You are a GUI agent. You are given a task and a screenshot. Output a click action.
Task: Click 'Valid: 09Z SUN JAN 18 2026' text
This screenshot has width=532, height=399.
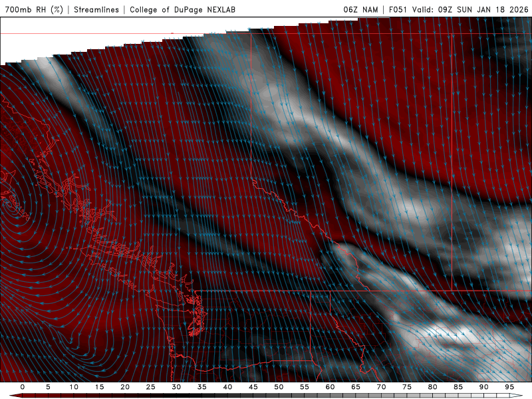[470, 9]
